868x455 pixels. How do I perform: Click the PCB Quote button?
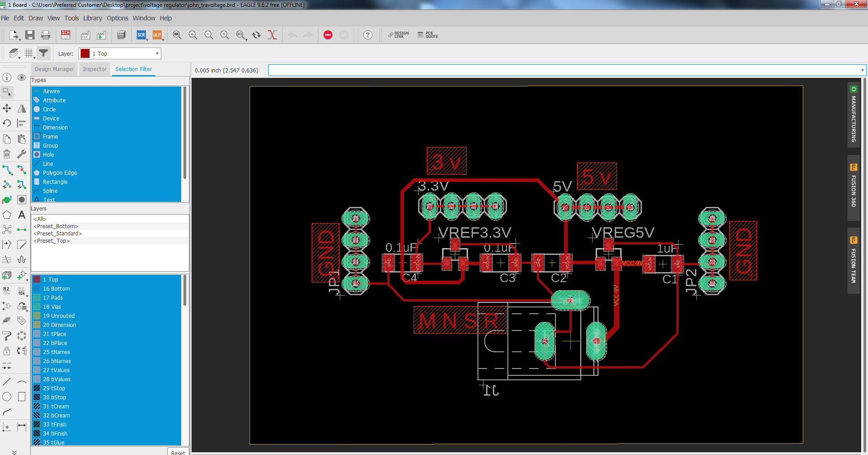tap(428, 35)
